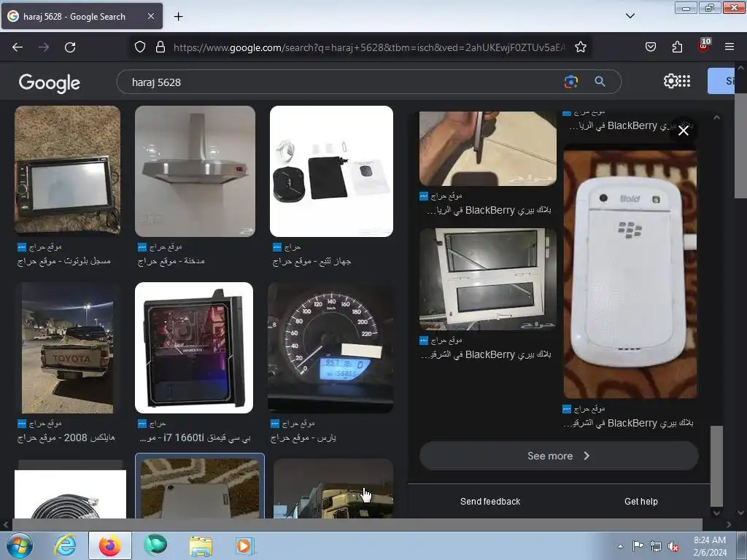This screenshot has width=747, height=560.
Task: Switch to the haraj 5628 Google Search tab
Action: pyautogui.click(x=82, y=16)
